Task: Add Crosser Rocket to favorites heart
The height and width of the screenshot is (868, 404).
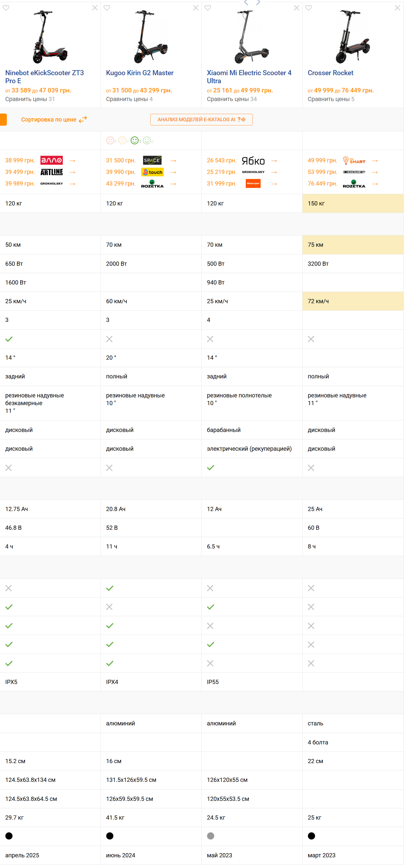Action: point(309,8)
